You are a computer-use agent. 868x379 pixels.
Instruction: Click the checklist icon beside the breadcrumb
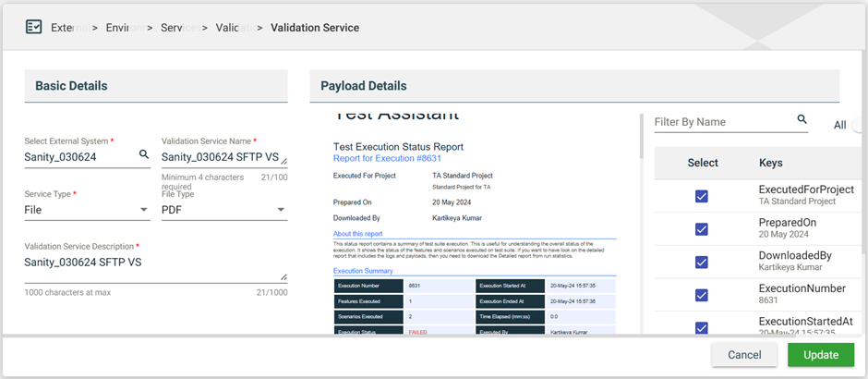click(33, 27)
